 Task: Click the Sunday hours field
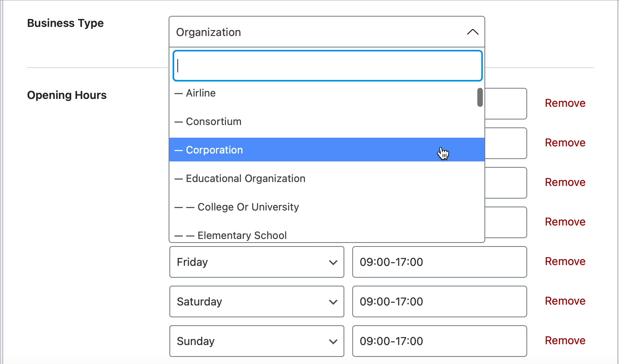click(439, 341)
